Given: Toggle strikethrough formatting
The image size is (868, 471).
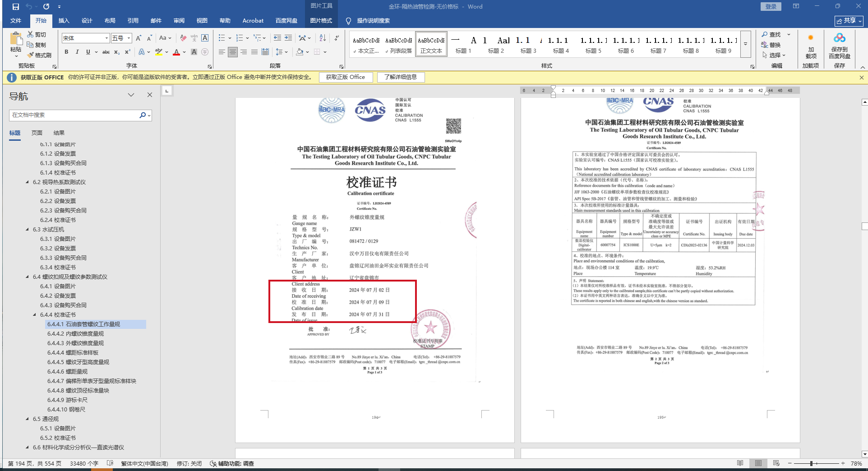Looking at the screenshot, I should [106, 52].
